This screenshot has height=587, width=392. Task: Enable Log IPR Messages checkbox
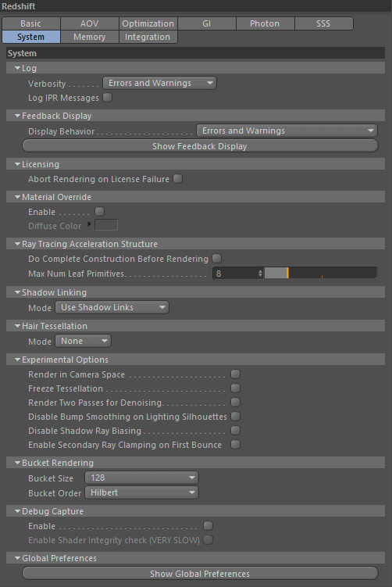tap(107, 98)
